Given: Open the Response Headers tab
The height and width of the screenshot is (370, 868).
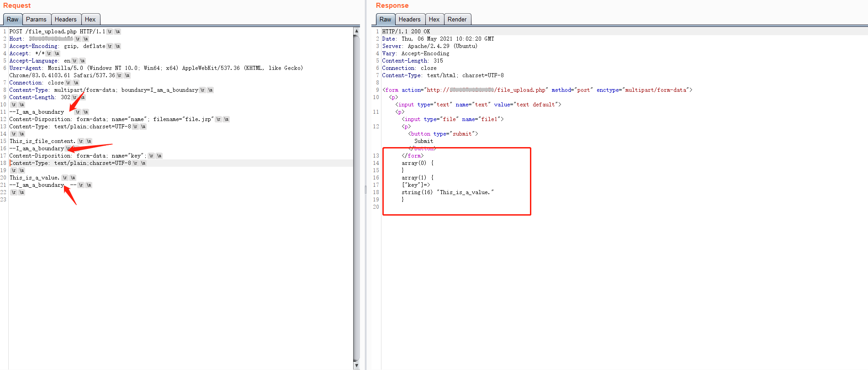Looking at the screenshot, I should coord(410,20).
